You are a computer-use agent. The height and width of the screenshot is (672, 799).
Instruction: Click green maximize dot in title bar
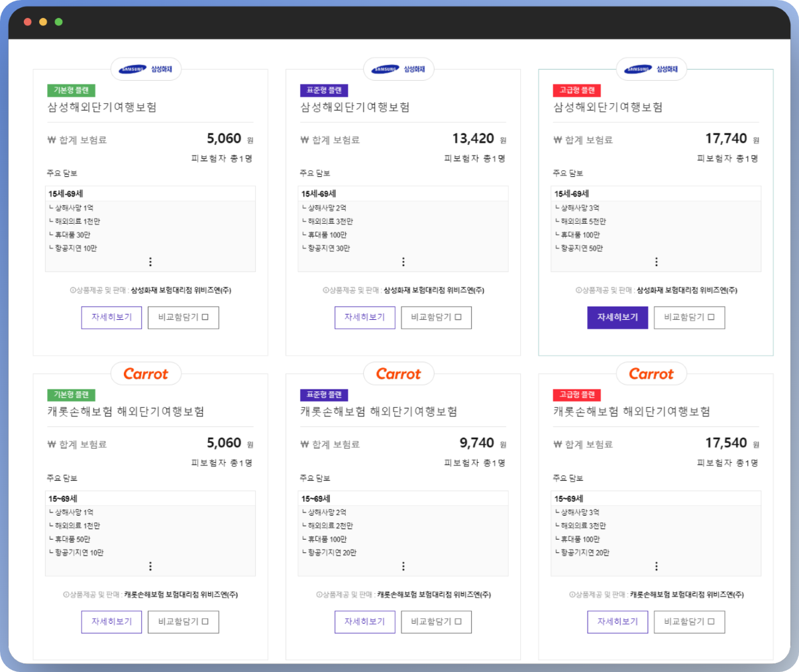[x=58, y=22]
